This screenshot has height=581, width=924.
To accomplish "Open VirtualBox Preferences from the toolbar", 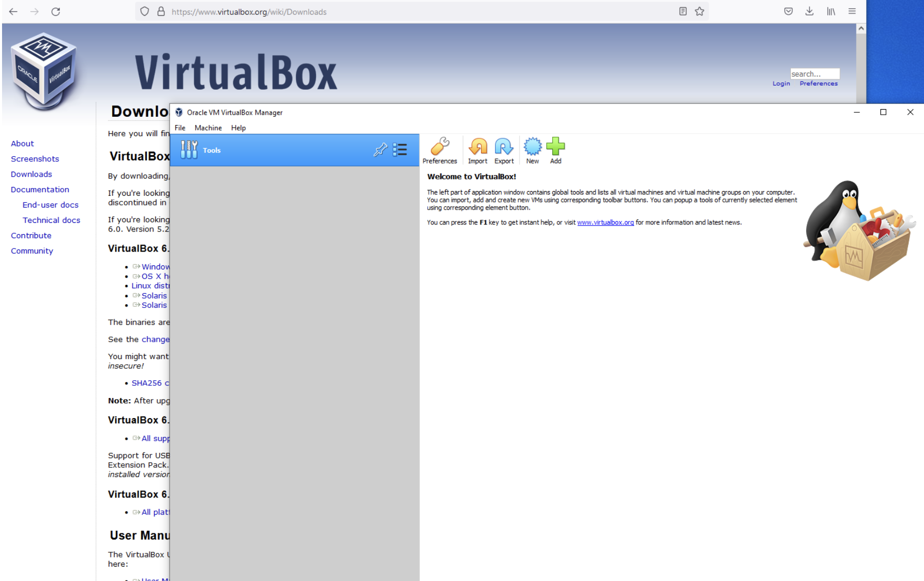I will pyautogui.click(x=439, y=151).
